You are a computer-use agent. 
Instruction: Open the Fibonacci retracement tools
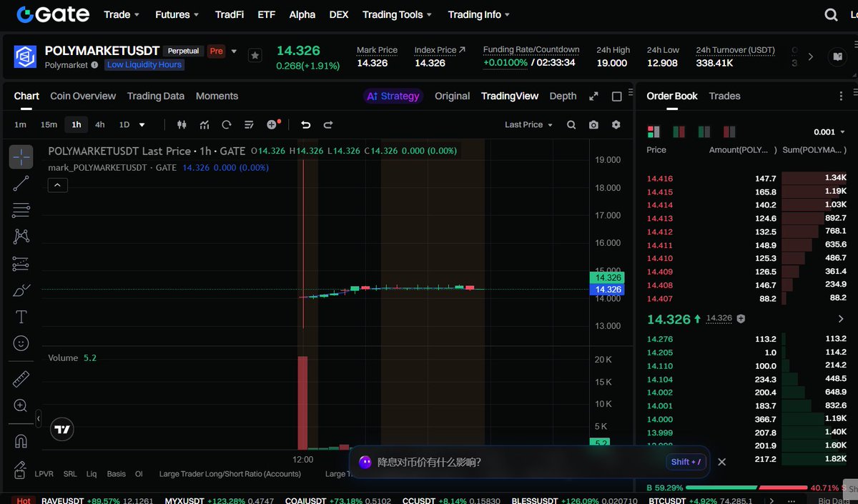[x=21, y=210]
